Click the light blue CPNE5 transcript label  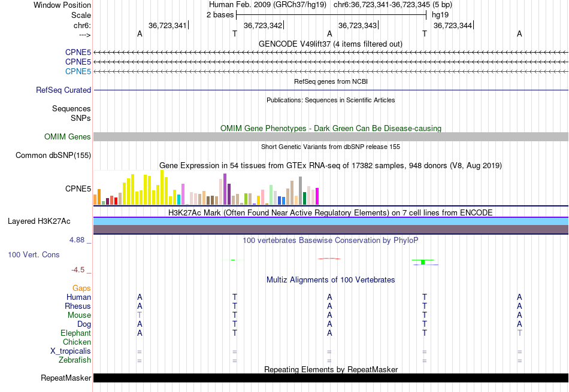click(x=78, y=71)
